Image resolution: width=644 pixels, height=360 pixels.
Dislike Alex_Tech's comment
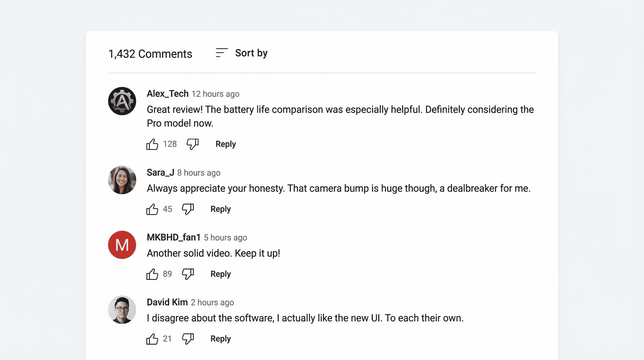coord(192,144)
